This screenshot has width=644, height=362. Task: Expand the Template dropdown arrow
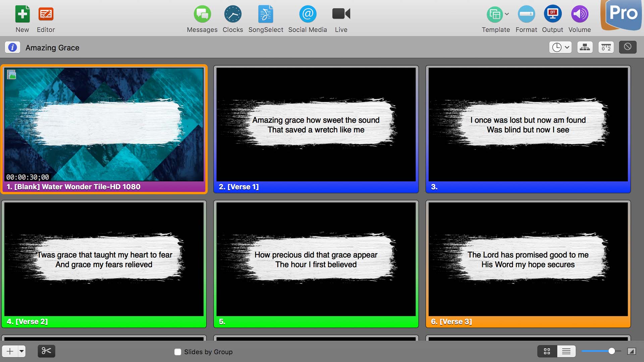pyautogui.click(x=507, y=14)
